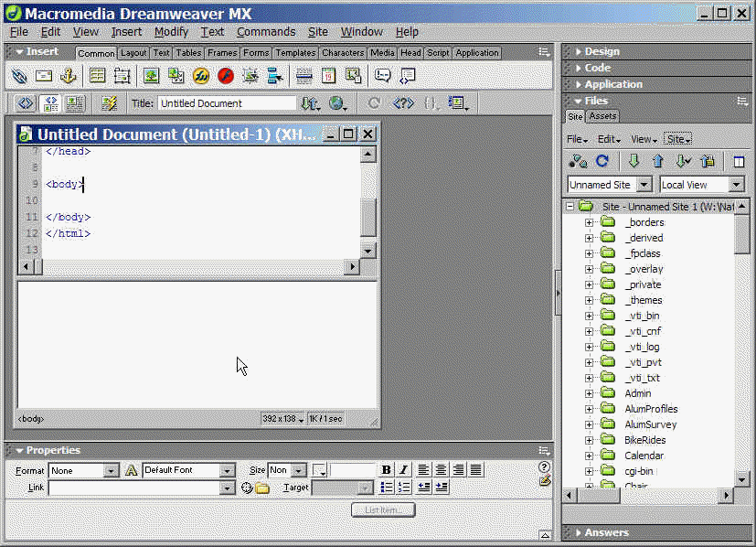The image size is (756, 547).
Task: Insert an Image Placeholder
Action: click(x=176, y=76)
